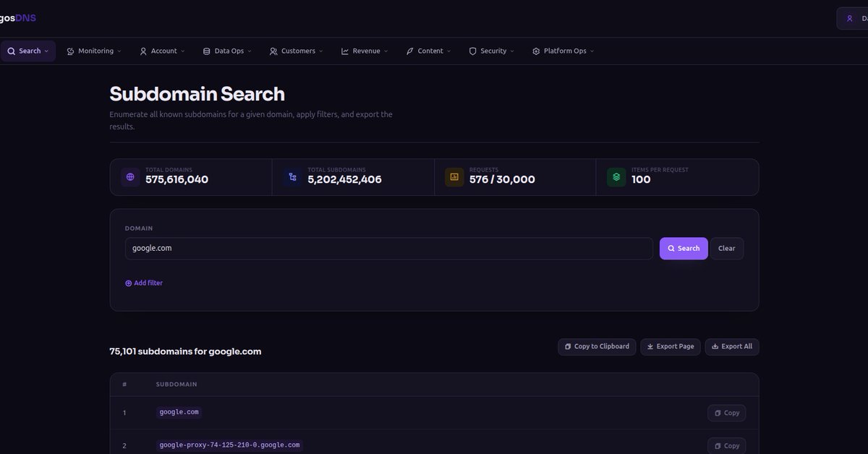Open the Search menu
The image size is (868, 454).
(27, 51)
